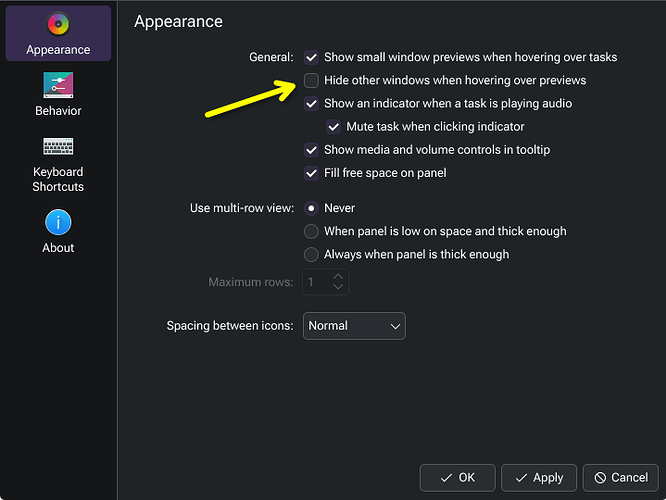Image resolution: width=666 pixels, height=500 pixels.
Task: Click the Spacing between icons: label
Action: [x=230, y=326]
